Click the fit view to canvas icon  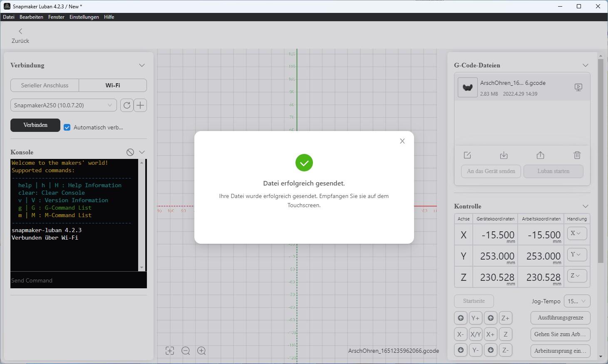click(170, 351)
